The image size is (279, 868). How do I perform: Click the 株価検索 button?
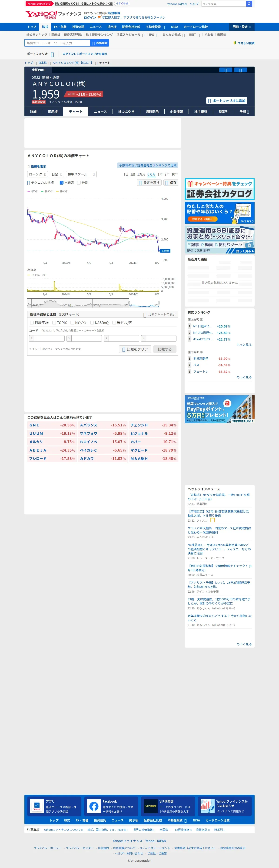(x=100, y=43)
